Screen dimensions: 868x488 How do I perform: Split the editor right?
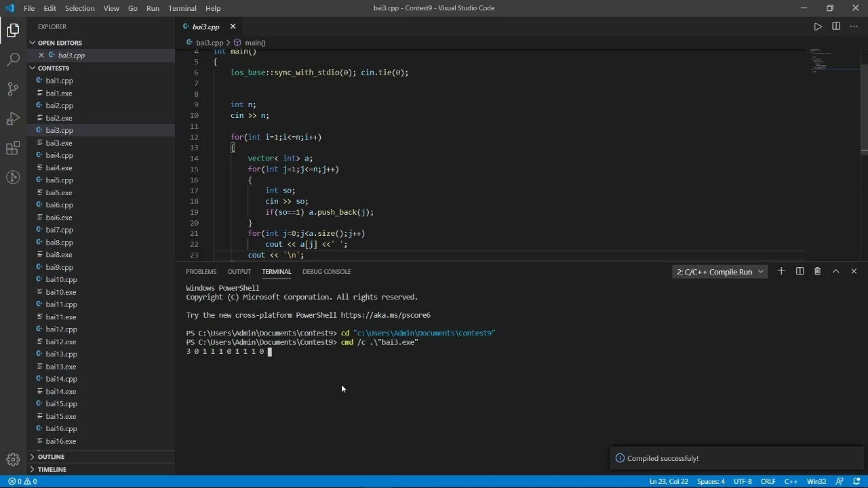click(x=836, y=26)
